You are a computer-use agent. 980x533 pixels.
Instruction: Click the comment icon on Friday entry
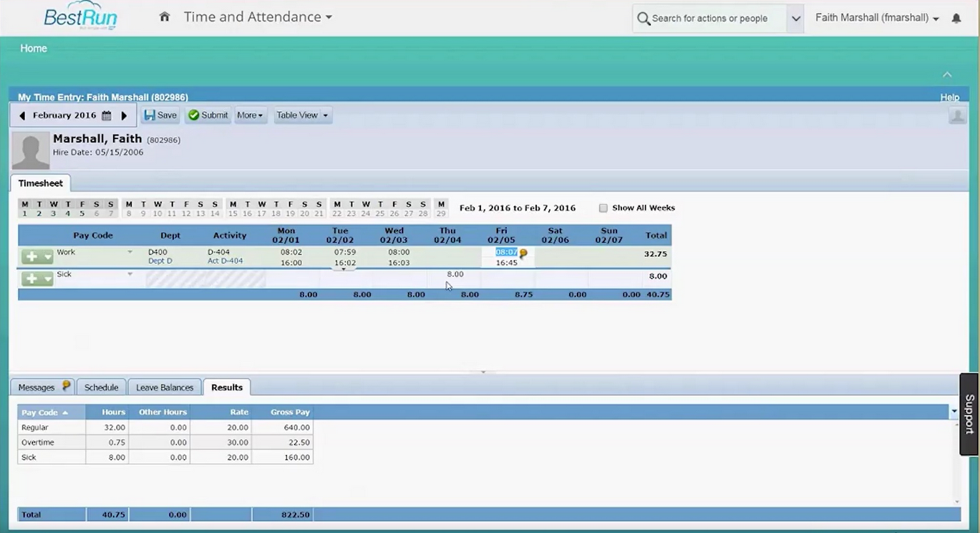click(x=523, y=253)
